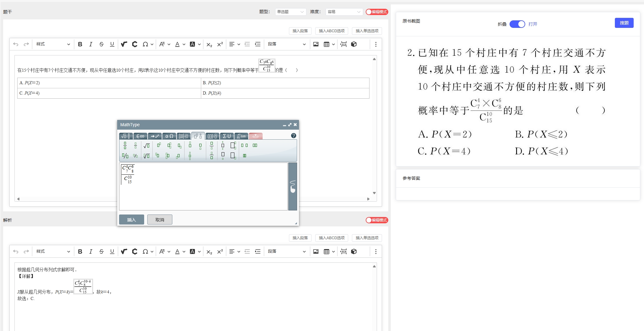Click the Insert button in MathType dialog
Viewport: 644px width, 331px height.
tap(131, 220)
